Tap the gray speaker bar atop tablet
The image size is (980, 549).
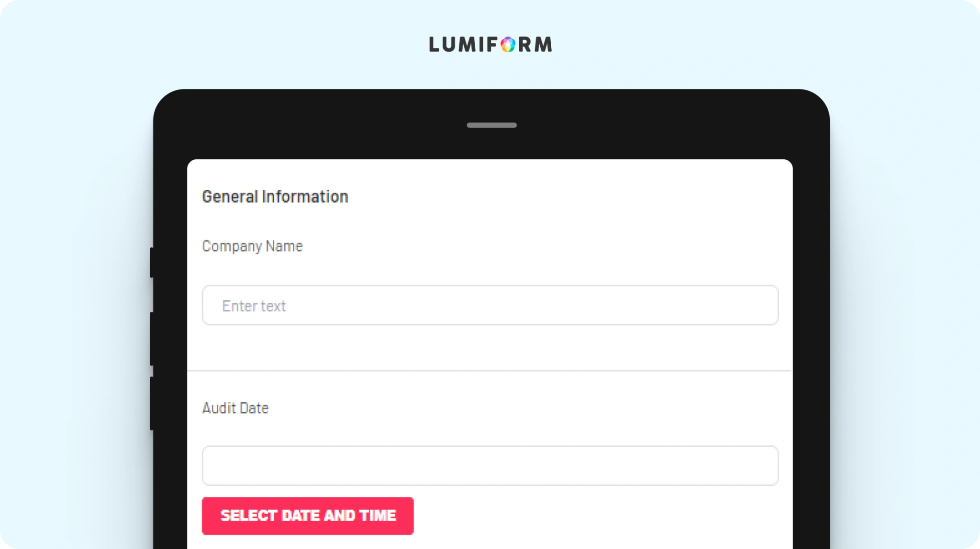tap(491, 125)
